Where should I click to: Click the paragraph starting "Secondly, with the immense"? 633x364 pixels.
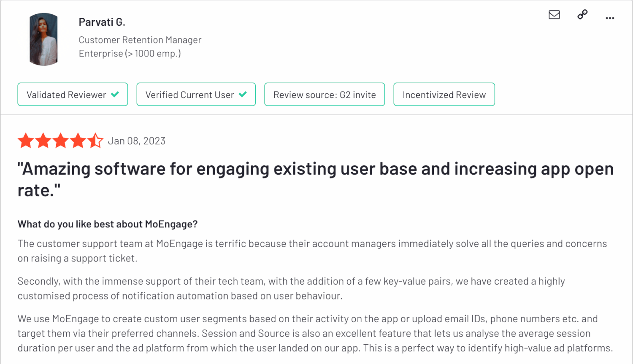pyautogui.click(x=291, y=289)
